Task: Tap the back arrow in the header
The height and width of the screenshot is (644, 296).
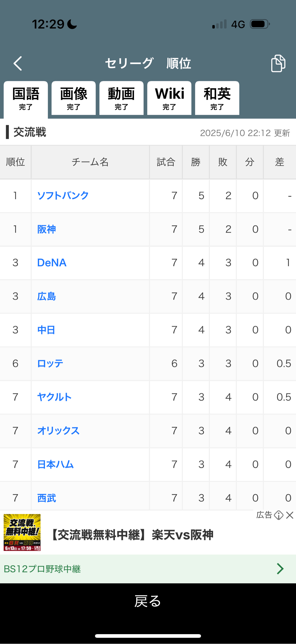Action: (x=18, y=64)
